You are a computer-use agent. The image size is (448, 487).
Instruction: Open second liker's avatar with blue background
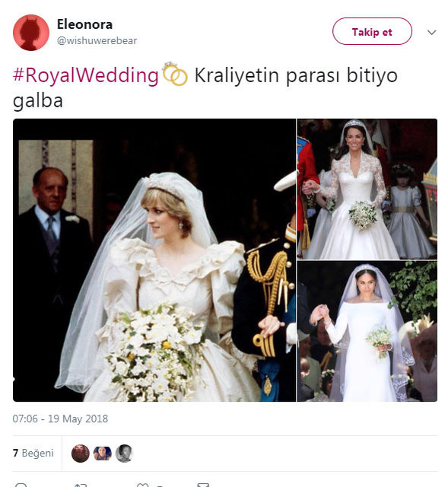click(103, 454)
